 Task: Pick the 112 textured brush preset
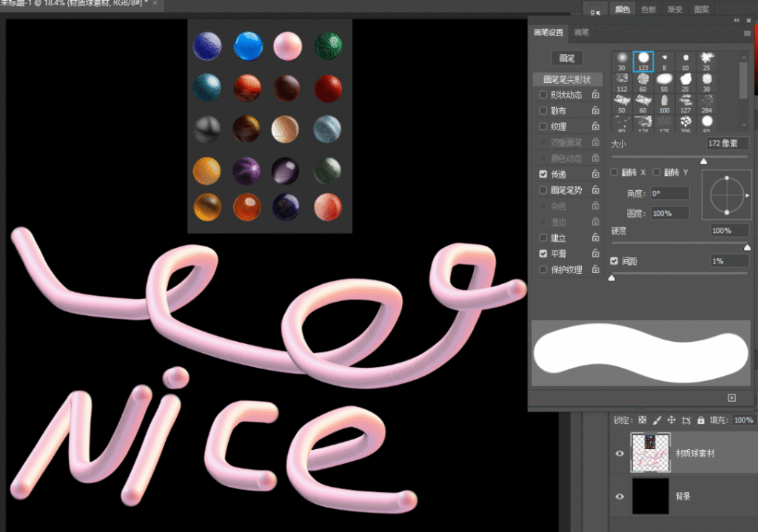(622, 83)
